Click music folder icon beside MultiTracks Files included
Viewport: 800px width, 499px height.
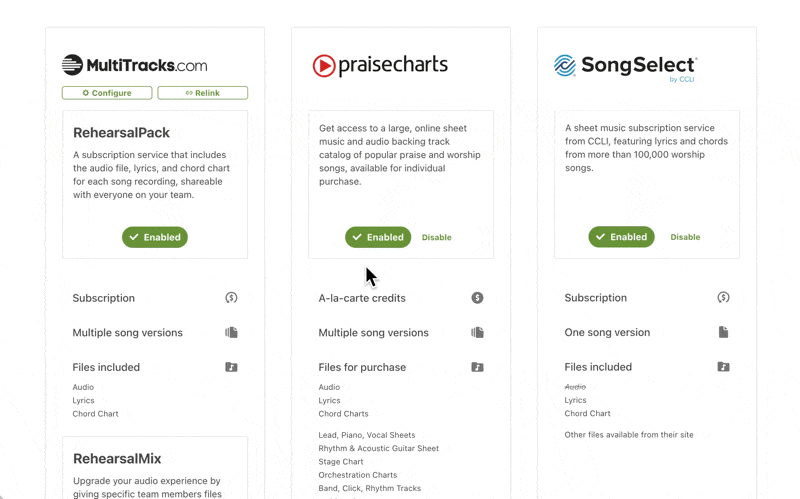tap(231, 367)
